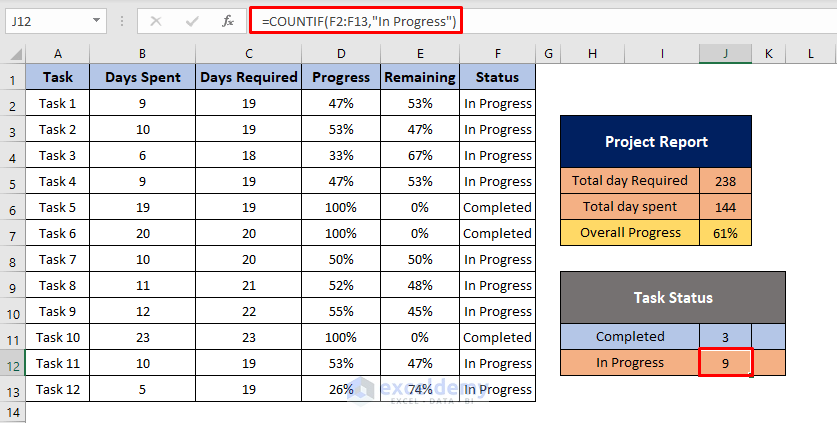Screen dimensions: 837x423
Task: Click the Project Report title cell
Action: tap(656, 142)
